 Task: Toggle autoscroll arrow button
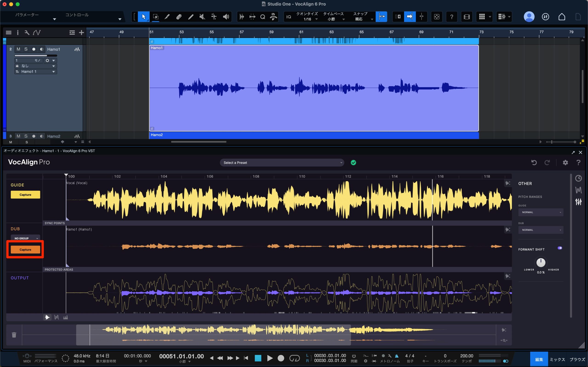point(410,17)
